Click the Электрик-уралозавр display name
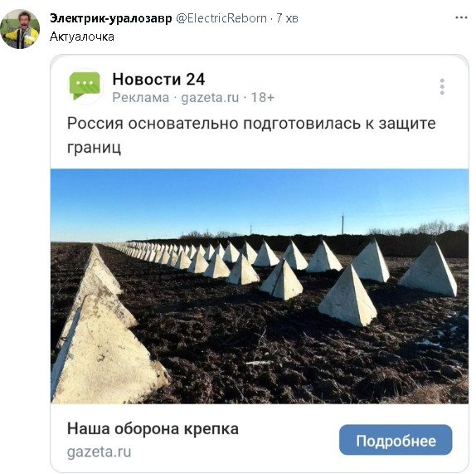476x474 pixels. [x=111, y=18]
